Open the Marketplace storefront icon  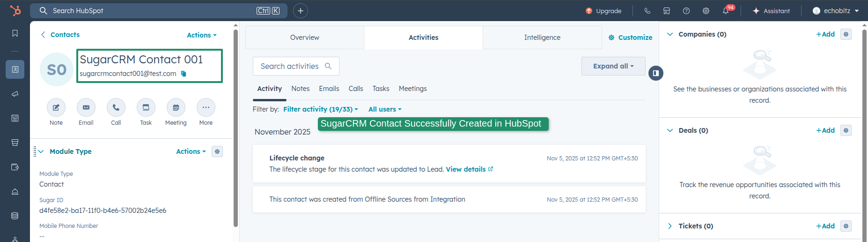click(667, 11)
